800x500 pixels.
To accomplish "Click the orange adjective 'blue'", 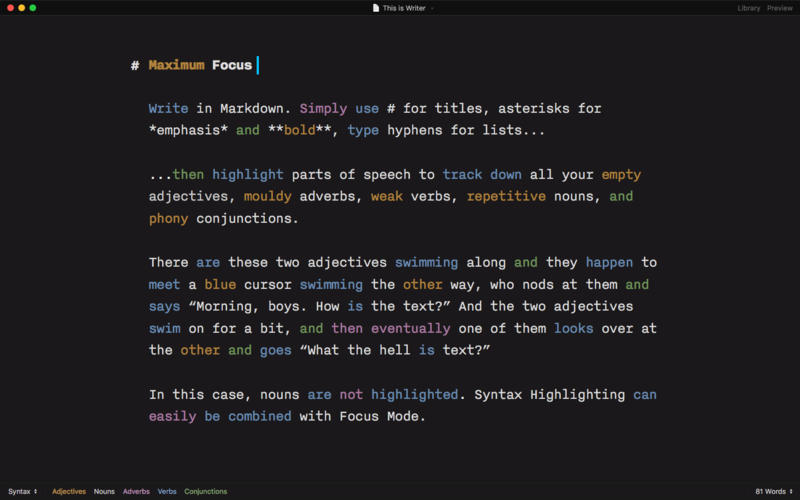I will [220, 285].
